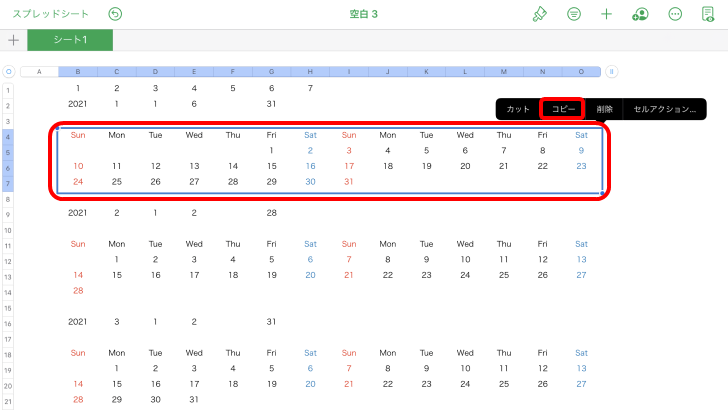This screenshot has height=410, width=728.
Task: Go back to スプレッドシート list
Action: 50,14
